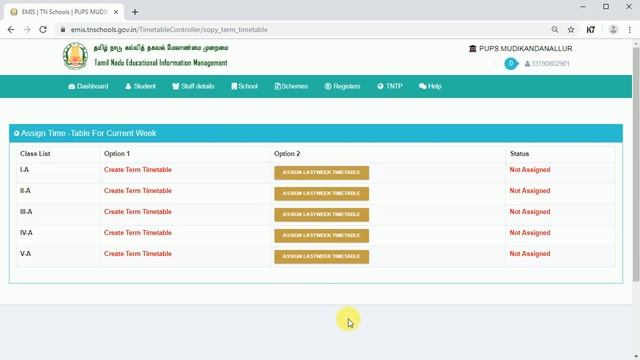This screenshot has width=640, height=360.
Task: Click the browser forward arrow
Action: click(x=27, y=29)
